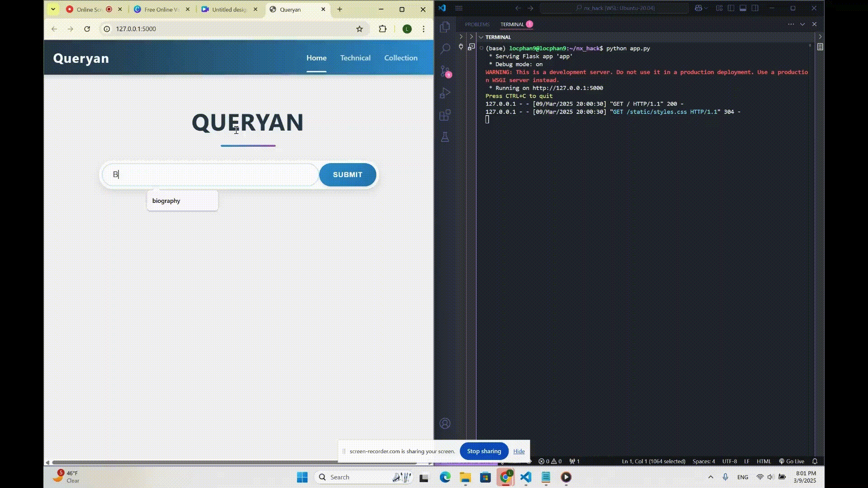Open Chrome tab search dropdown
868x488 pixels.
pyautogui.click(x=53, y=9)
